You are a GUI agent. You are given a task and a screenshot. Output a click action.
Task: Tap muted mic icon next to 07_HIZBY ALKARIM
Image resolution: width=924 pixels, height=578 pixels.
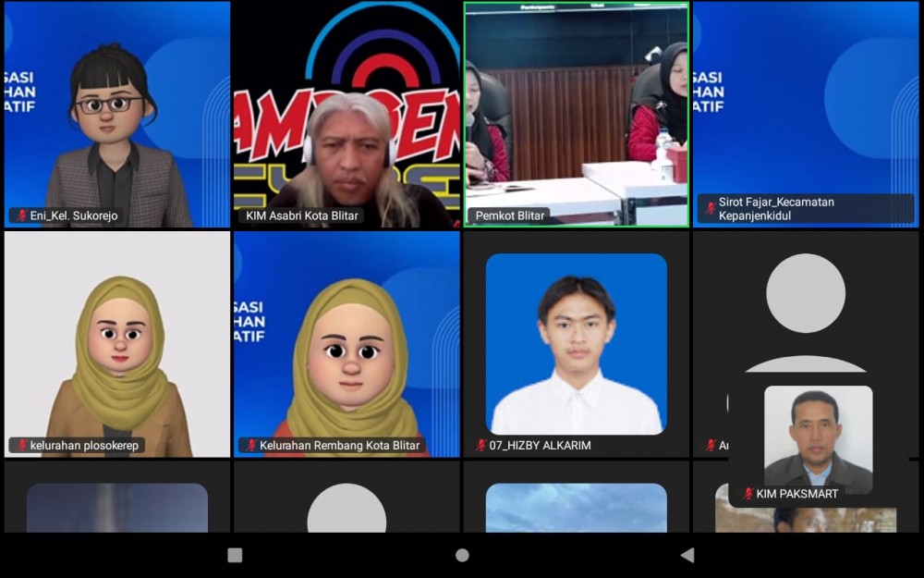pos(480,446)
